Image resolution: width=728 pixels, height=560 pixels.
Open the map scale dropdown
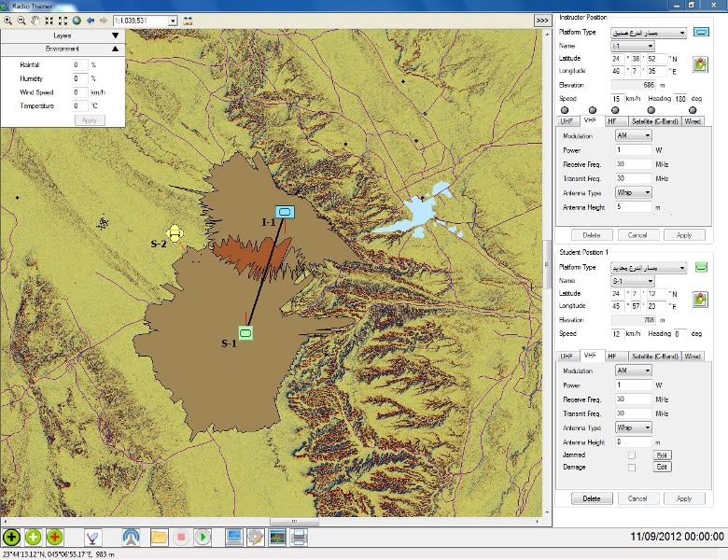(x=173, y=20)
